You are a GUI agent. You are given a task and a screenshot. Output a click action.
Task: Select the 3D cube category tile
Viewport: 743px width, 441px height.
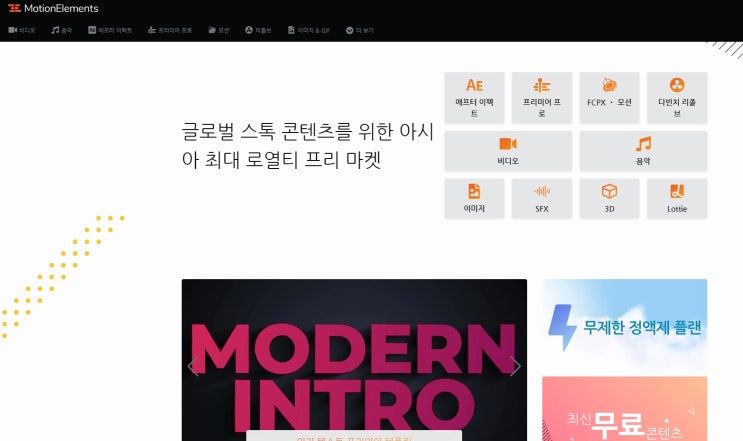click(609, 198)
